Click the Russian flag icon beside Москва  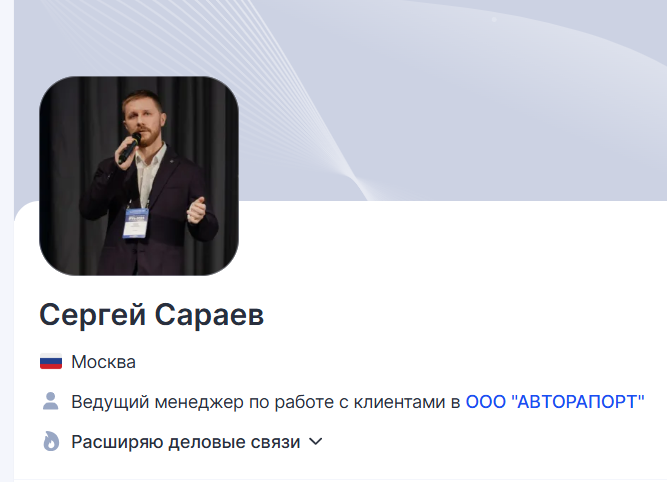click(x=51, y=362)
